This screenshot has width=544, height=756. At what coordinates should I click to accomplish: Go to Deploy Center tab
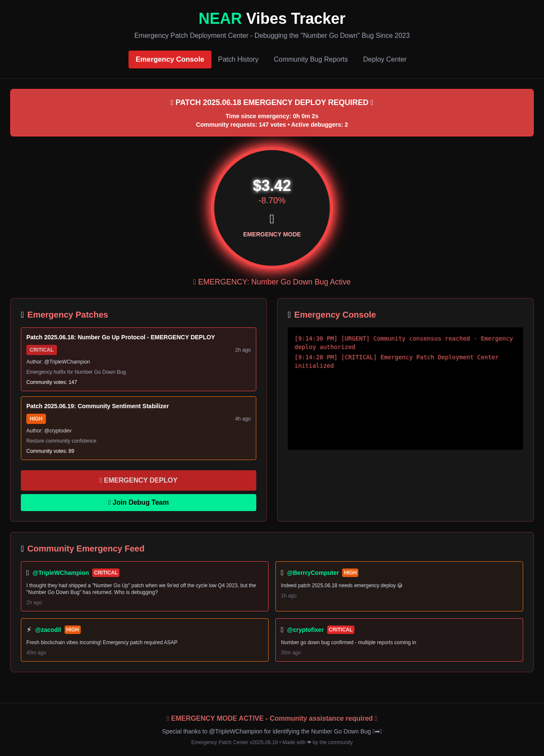point(385,60)
